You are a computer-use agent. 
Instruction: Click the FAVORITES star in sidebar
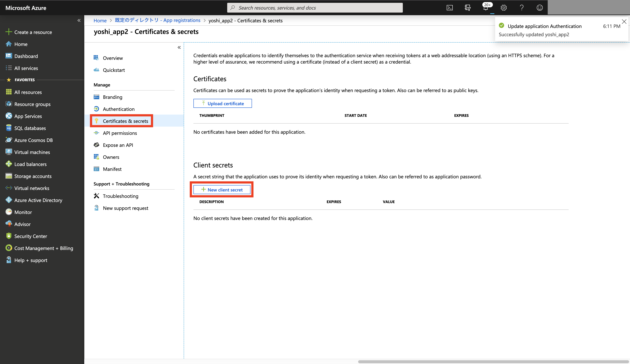tap(9, 80)
